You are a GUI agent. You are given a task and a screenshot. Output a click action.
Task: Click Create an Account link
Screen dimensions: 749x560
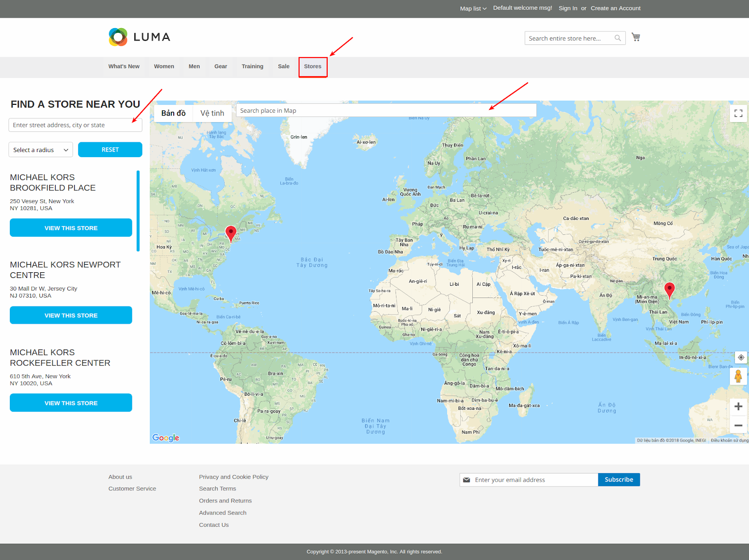pyautogui.click(x=616, y=8)
